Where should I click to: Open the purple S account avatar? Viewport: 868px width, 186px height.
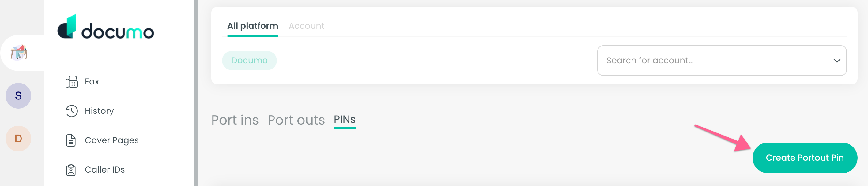coord(19,95)
